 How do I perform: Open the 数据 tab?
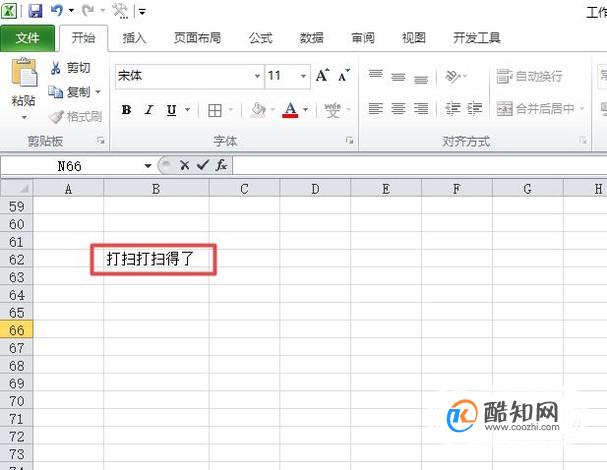[312, 38]
